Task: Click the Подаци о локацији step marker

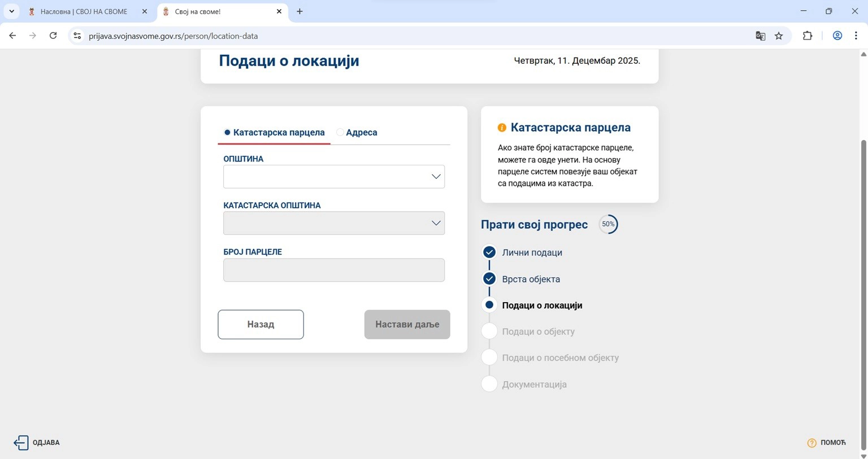Action: pos(489,305)
